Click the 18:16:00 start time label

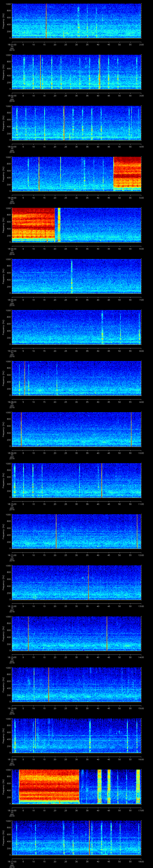[x=12, y=810]
